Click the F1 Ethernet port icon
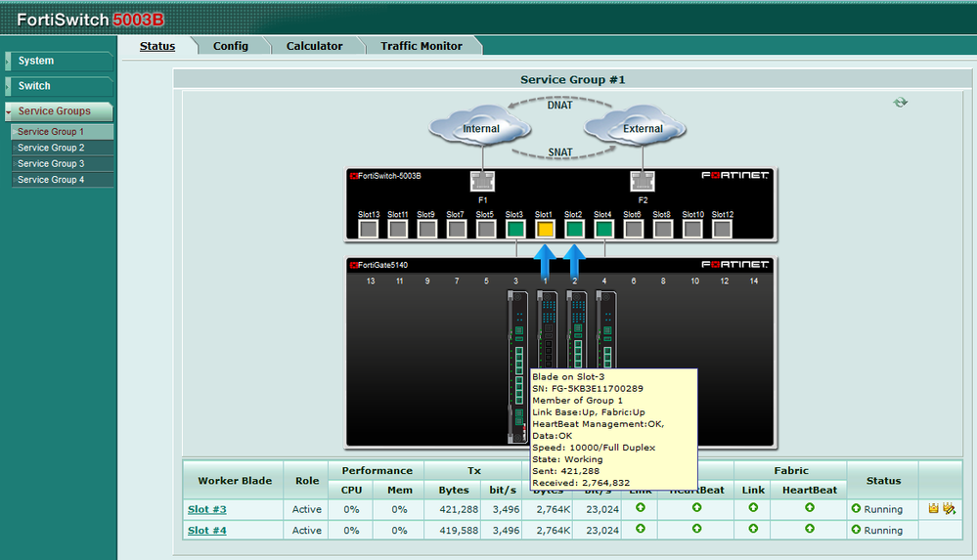Screen dimensions: 977x560 pyautogui.click(x=482, y=182)
